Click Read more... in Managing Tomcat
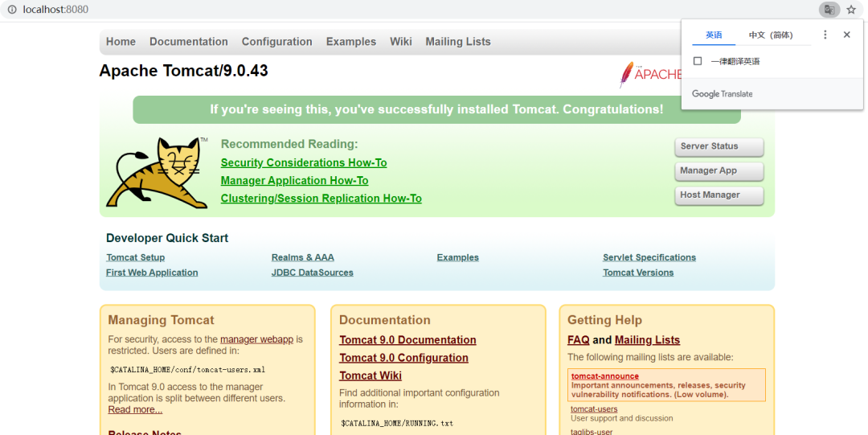Image resolution: width=868 pixels, height=435 pixels. pos(135,410)
